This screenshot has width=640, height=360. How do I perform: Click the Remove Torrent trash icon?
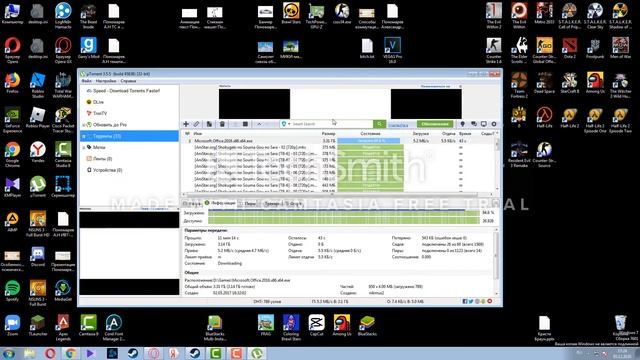pyautogui.click(x=222, y=124)
